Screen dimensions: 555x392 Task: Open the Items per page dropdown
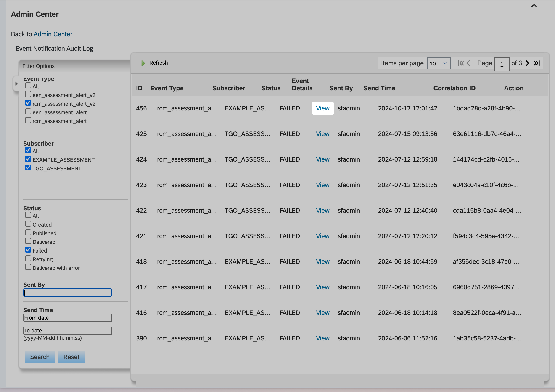439,63
